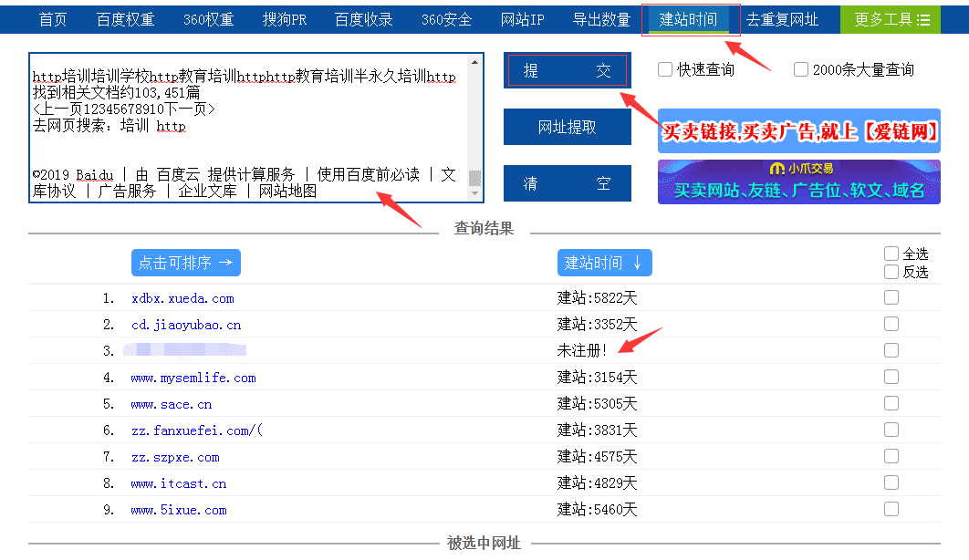Click 建站:3154天 value

(x=597, y=378)
